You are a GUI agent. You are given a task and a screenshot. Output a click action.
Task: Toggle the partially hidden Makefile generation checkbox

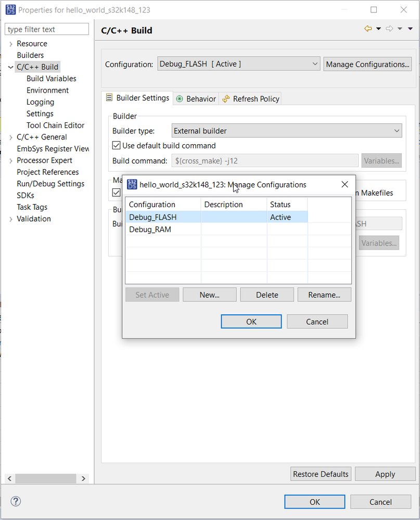(117, 193)
